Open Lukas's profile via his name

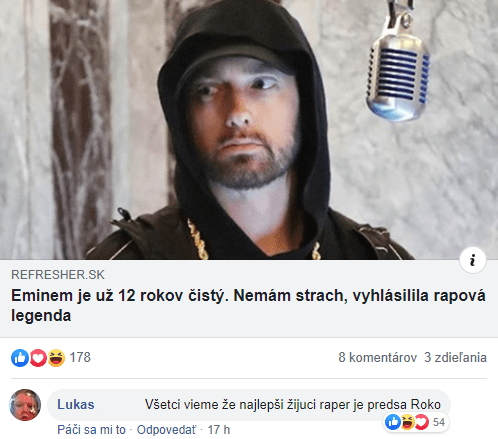pyautogui.click(x=76, y=404)
